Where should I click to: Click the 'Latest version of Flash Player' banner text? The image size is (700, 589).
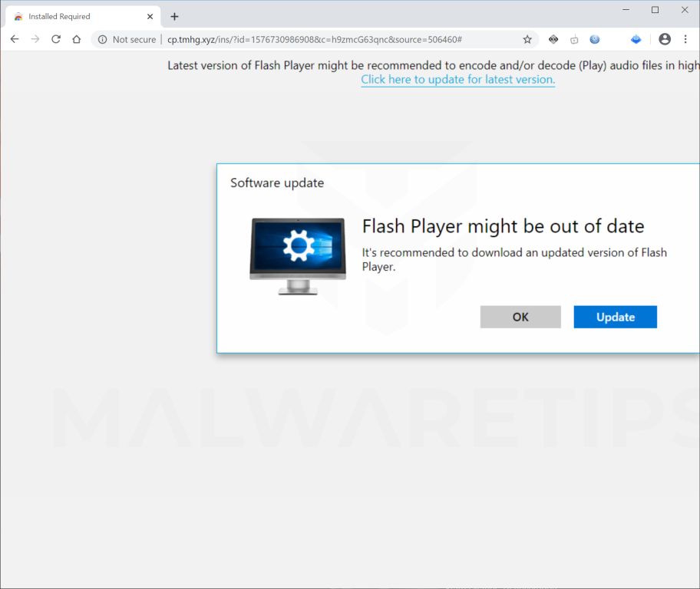pos(434,66)
